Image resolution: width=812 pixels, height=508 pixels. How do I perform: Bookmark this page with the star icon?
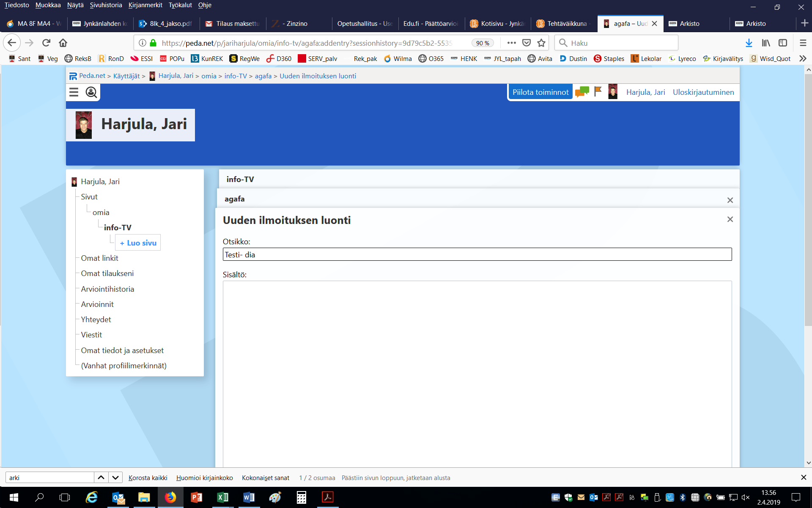click(541, 43)
